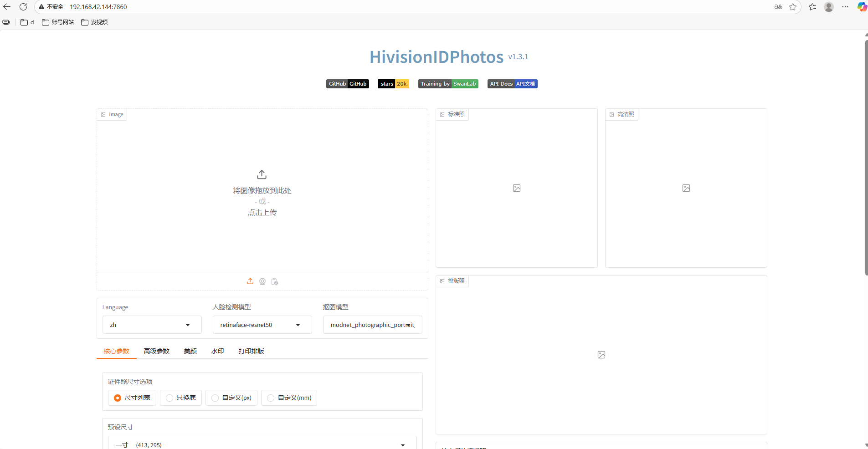Screen dimensions: 868x449
Task: Click the GitHub badge link
Action: click(347, 84)
